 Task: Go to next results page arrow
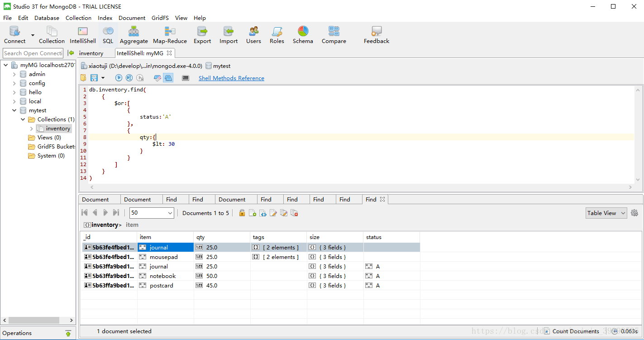pos(105,212)
